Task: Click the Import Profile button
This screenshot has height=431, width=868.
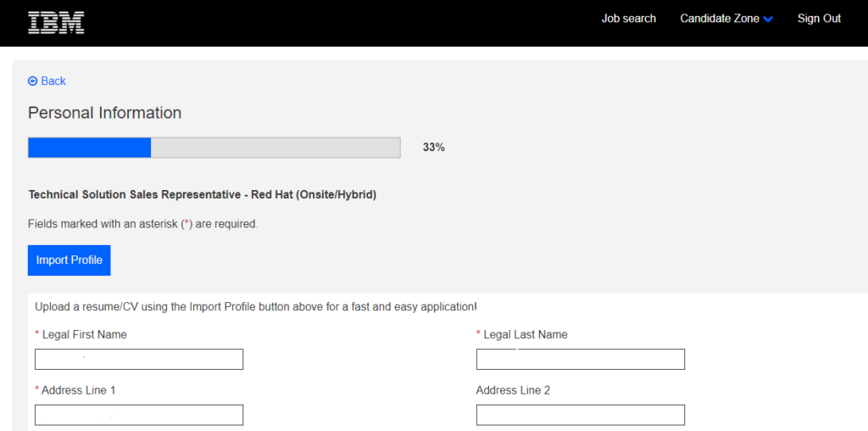Action: [x=70, y=260]
